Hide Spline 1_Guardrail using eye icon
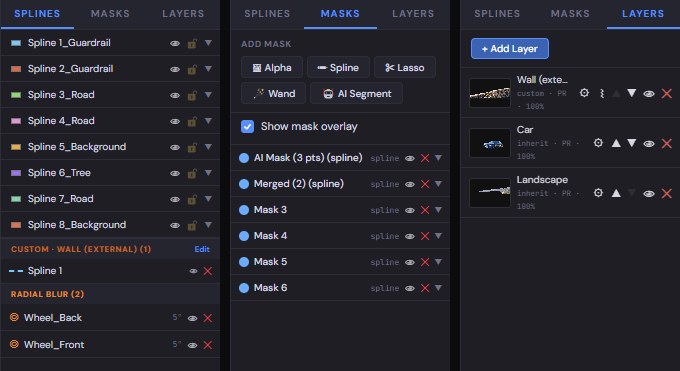 [175, 43]
